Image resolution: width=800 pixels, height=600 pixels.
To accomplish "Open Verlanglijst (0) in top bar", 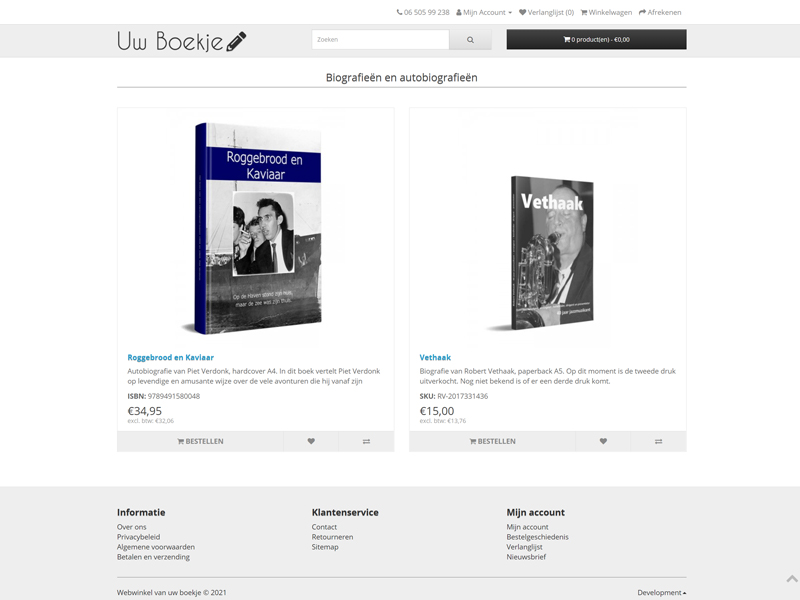I will coord(546,12).
